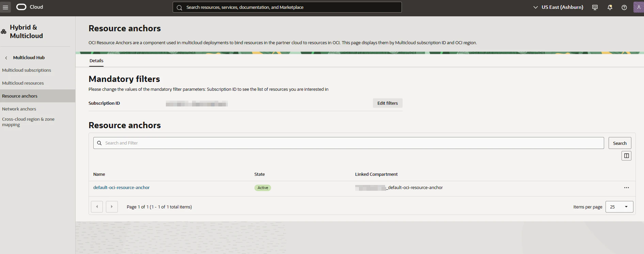
Task: Click the State column header
Action: [260, 174]
